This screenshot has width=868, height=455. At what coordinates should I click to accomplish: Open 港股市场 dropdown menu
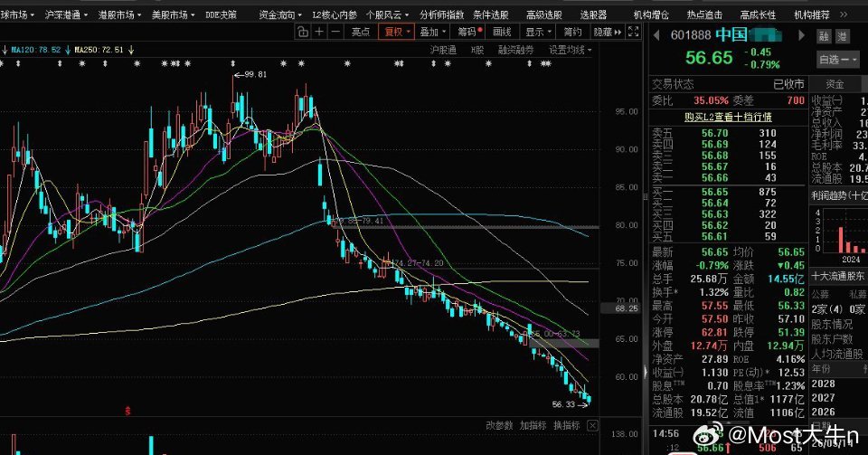click(119, 15)
